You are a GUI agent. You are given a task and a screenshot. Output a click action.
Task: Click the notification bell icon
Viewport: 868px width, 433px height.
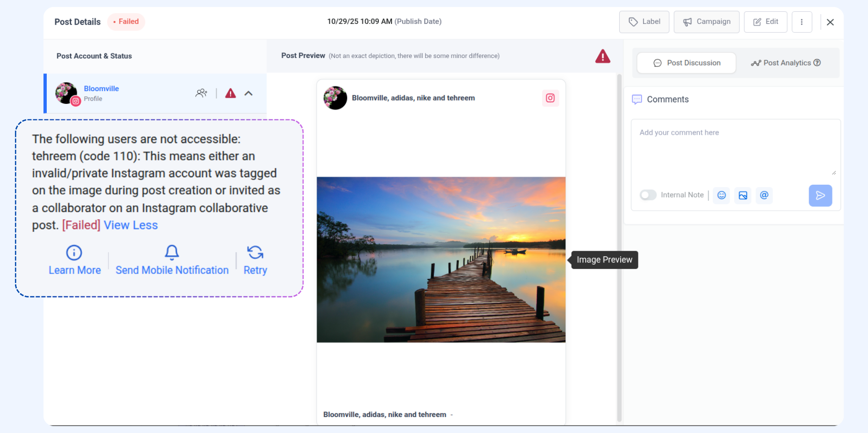coord(172,253)
